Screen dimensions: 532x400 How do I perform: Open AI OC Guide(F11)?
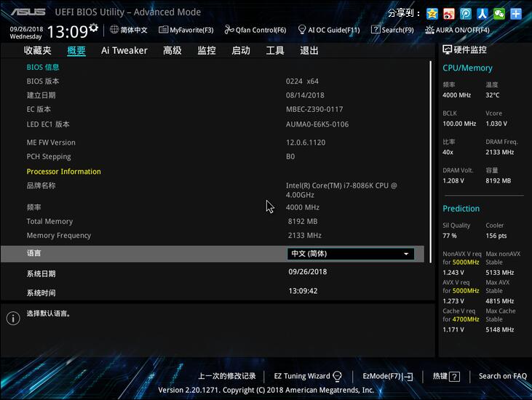(x=329, y=30)
